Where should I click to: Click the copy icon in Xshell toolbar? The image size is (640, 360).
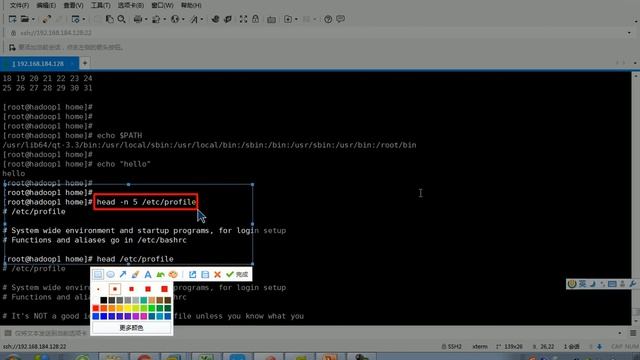coord(109,19)
